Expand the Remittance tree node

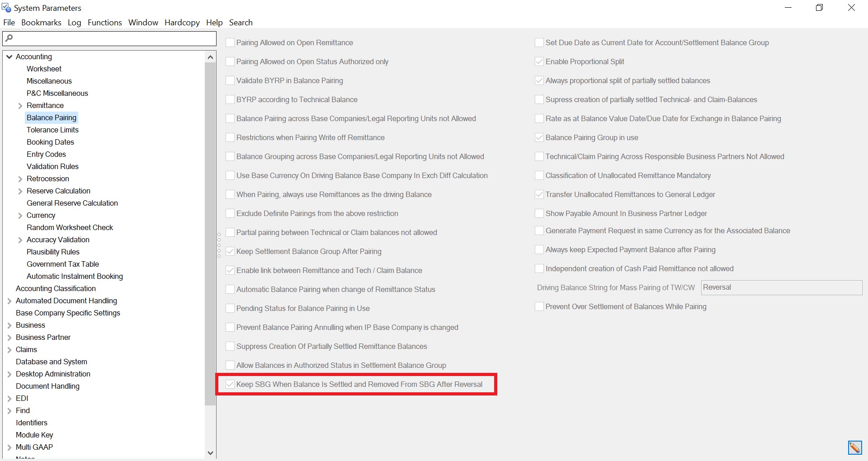(x=20, y=106)
